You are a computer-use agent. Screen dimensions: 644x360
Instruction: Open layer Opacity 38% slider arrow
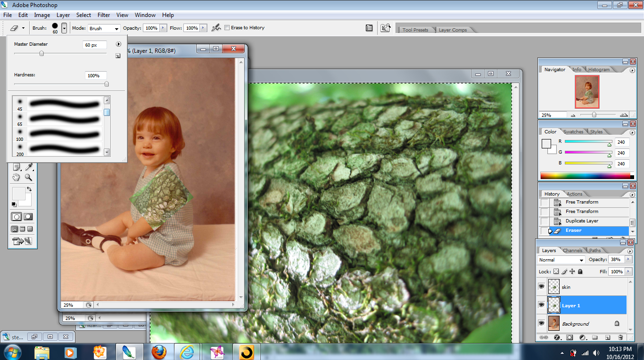click(x=627, y=259)
